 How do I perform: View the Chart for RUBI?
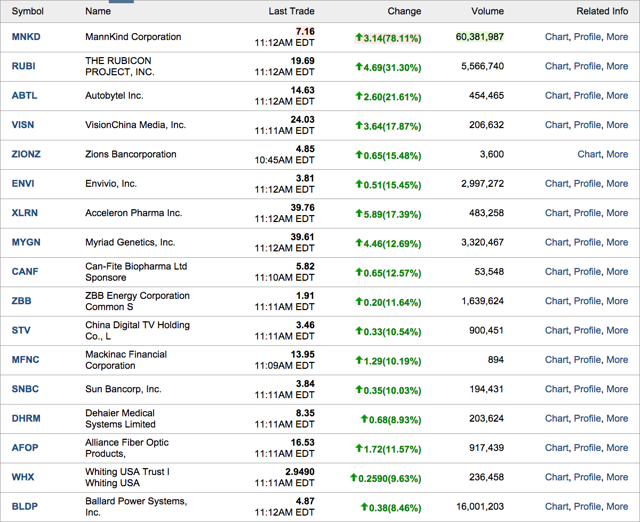click(x=557, y=66)
